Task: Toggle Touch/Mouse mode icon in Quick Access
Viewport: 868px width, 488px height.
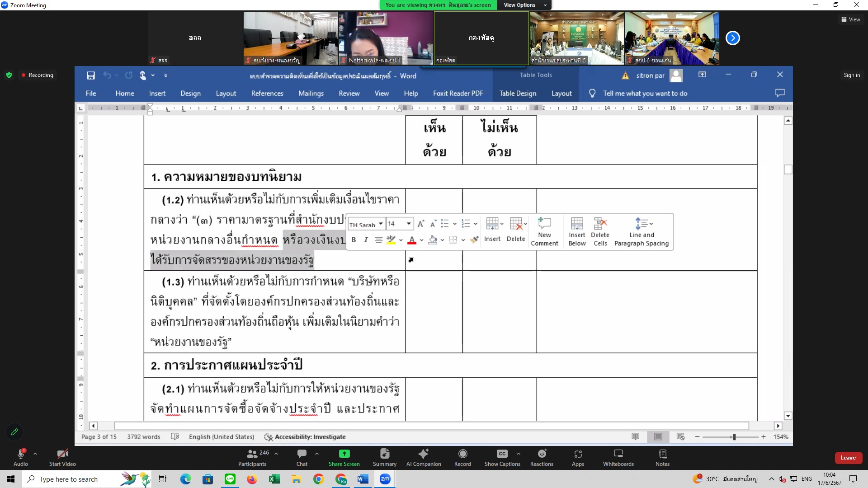Action: point(143,75)
